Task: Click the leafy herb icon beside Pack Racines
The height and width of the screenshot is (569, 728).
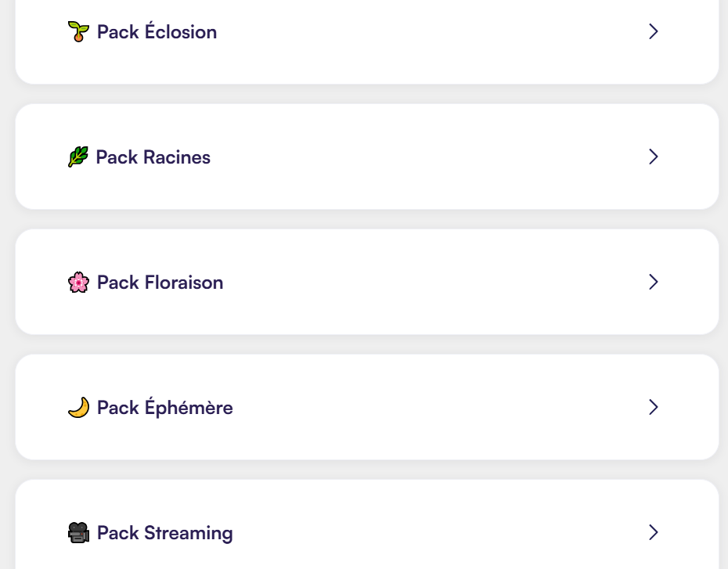Action: point(78,157)
